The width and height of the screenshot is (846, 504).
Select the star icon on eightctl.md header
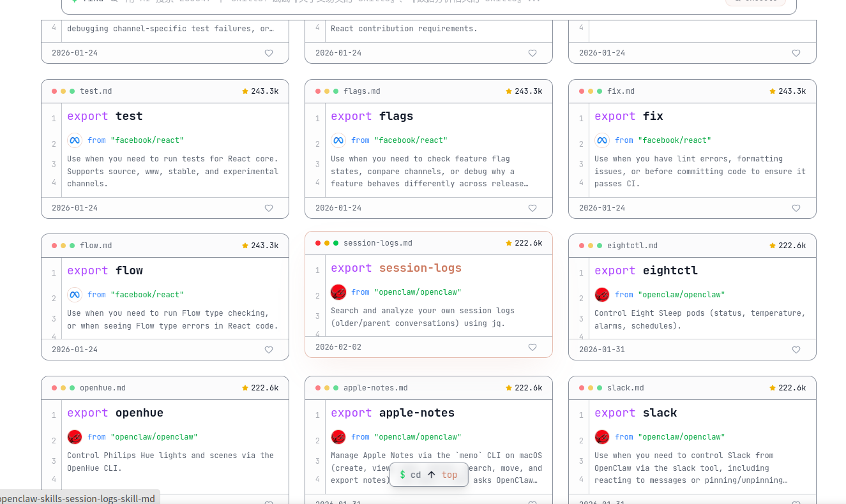773,246
